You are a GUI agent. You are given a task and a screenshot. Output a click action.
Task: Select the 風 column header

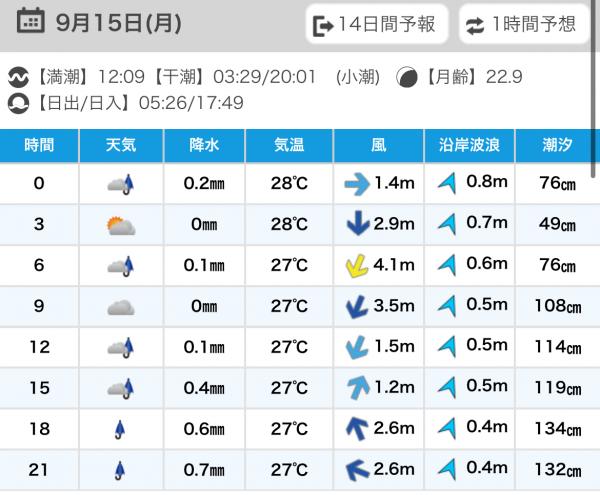(379, 144)
